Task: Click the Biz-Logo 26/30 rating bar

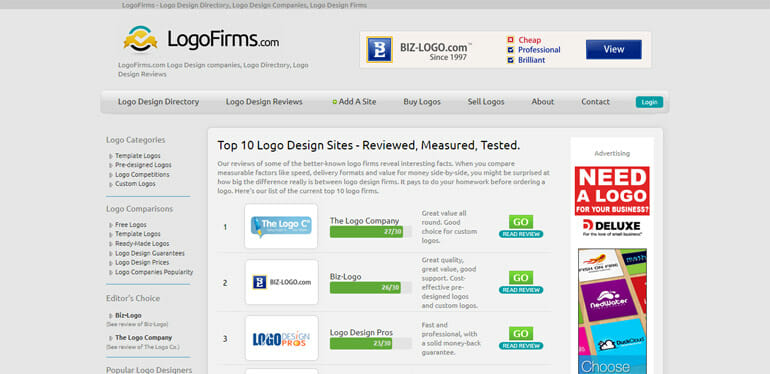Action: (x=371, y=288)
